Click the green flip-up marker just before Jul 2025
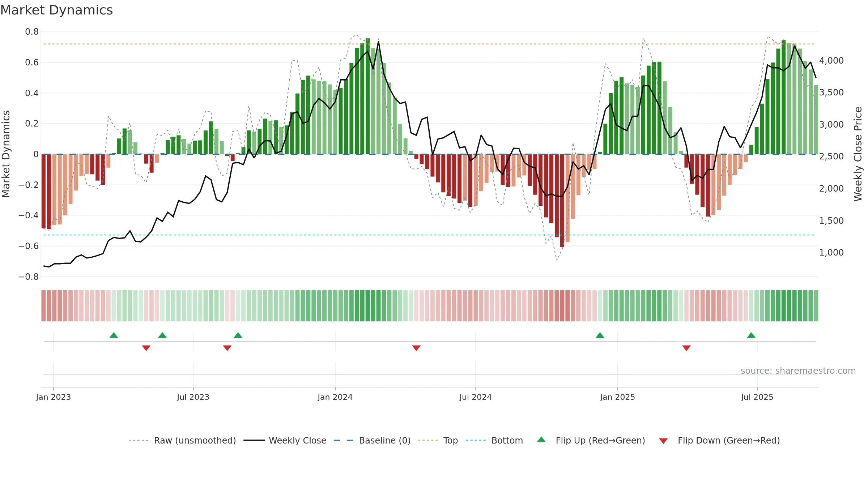This screenshot has width=868, height=488. coord(751,335)
